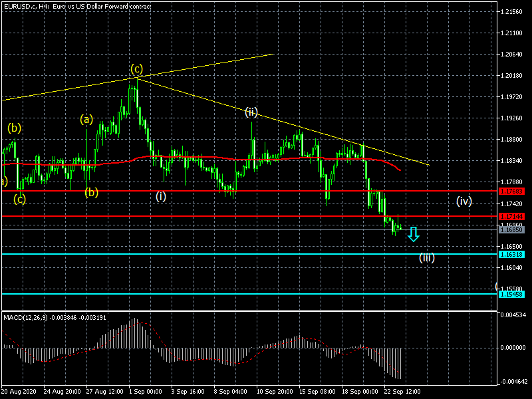Click the cyan down arrow marker
Screen dimensions: 532x399
[414, 233]
